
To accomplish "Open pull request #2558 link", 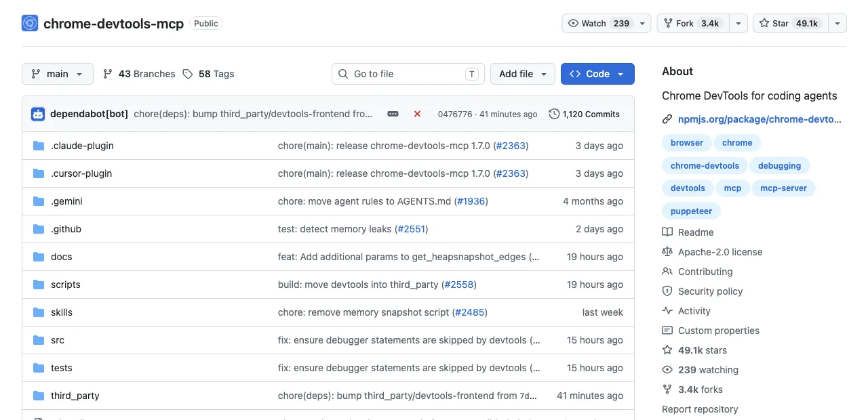I will 459,285.
